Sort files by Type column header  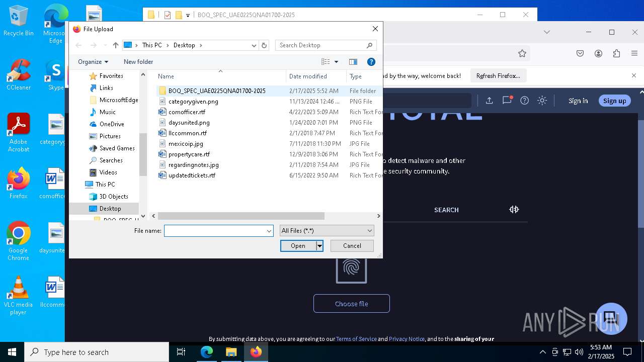point(364,76)
